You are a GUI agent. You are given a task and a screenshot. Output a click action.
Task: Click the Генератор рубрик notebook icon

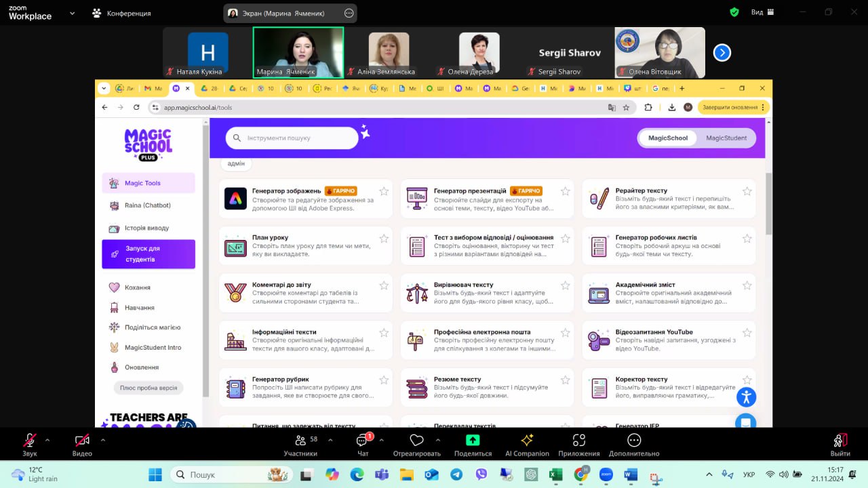point(236,388)
